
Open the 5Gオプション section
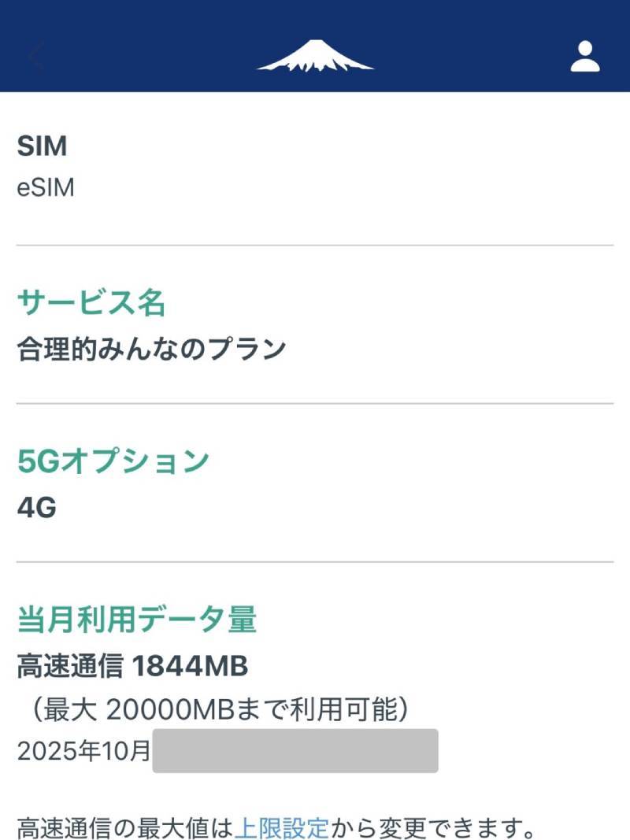[x=113, y=459]
